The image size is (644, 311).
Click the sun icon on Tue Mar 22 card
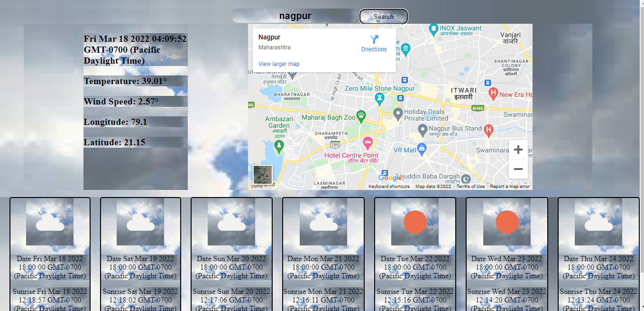point(415,222)
